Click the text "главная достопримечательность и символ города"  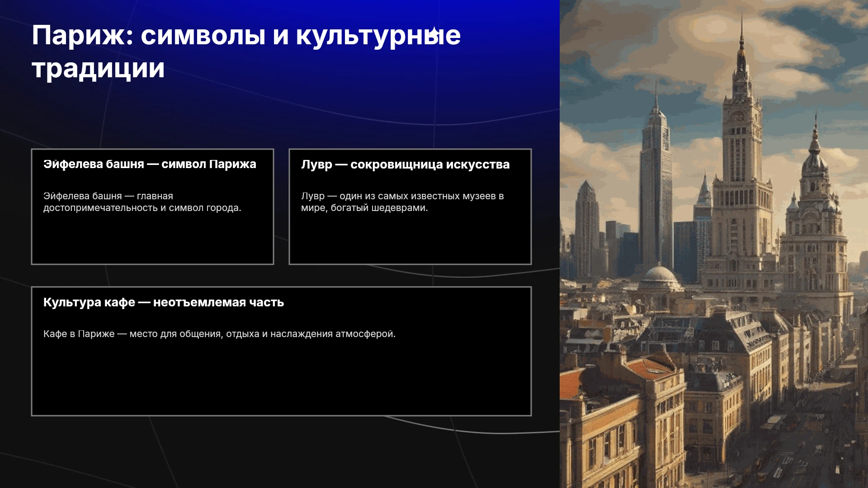[x=142, y=202]
